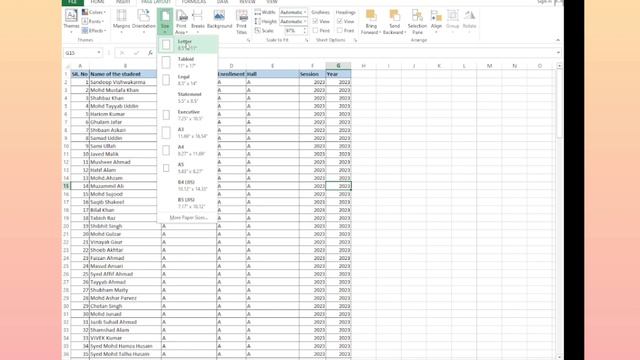The width and height of the screenshot is (640, 360).
Task: Select column A header
Action: [80, 66]
